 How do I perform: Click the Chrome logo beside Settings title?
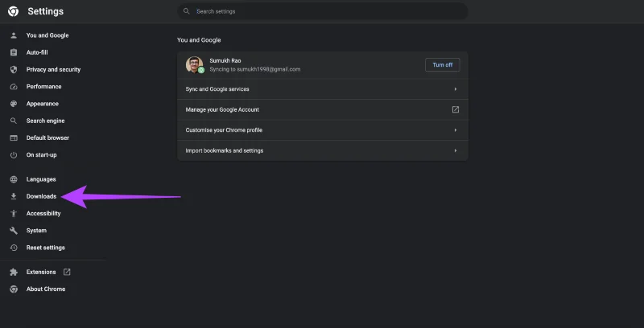13,11
